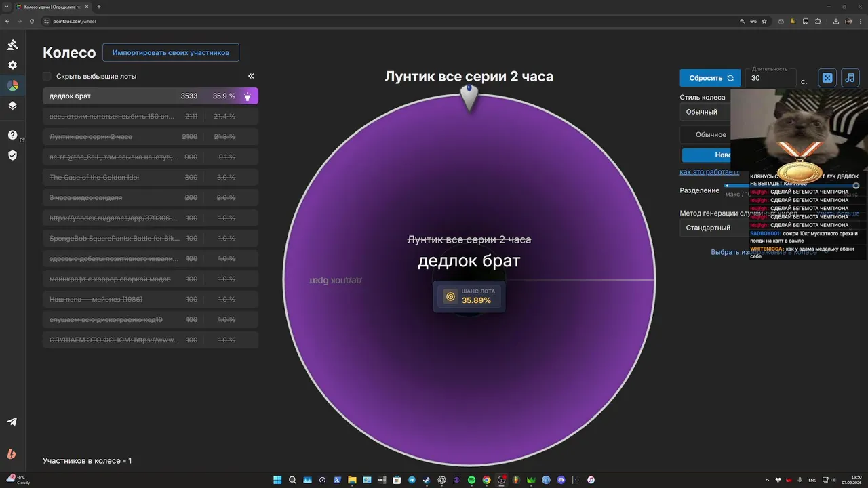Image resolution: width=868 pixels, height=488 pixels.
Task: Open the help question mark icon
Action: (x=12, y=135)
